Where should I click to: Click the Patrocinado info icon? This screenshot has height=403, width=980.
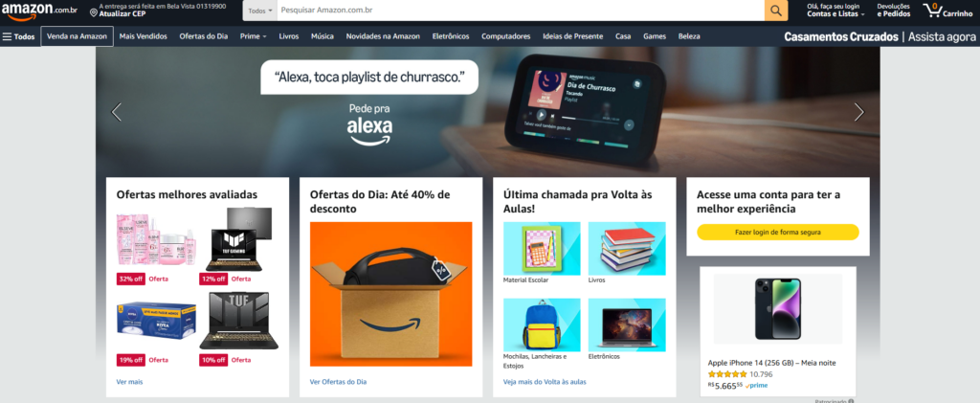point(851,401)
